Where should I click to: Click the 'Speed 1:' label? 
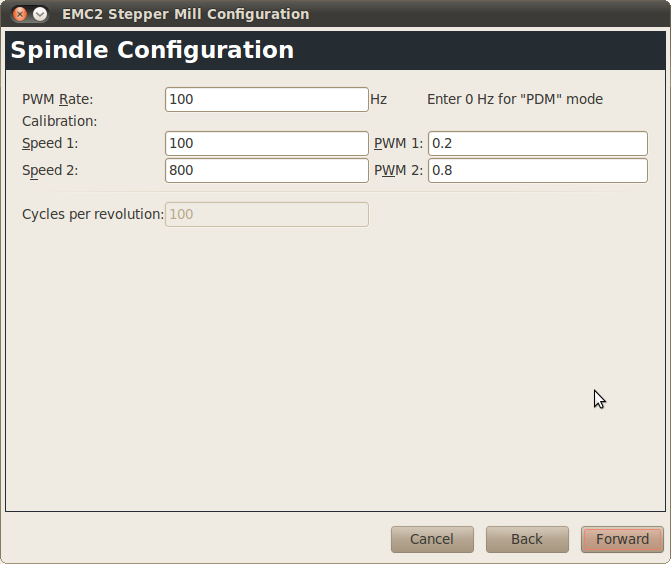pyautogui.click(x=50, y=144)
